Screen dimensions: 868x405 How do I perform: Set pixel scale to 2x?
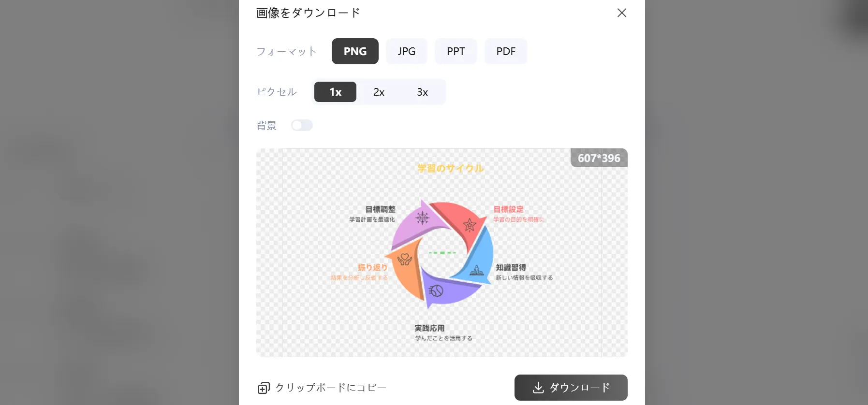tap(379, 92)
